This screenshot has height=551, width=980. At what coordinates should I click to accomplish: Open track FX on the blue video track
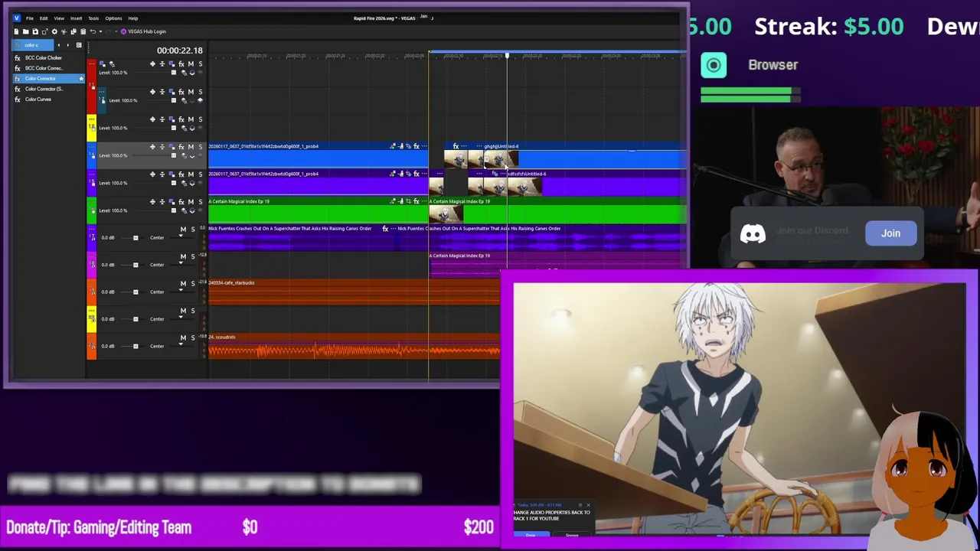coord(181,147)
